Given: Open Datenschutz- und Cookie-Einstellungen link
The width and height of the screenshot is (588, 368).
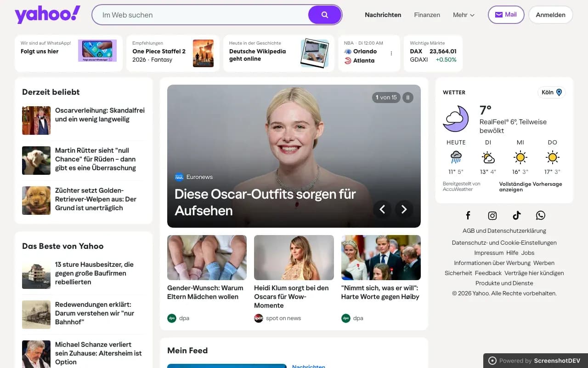Looking at the screenshot, I should pos(504,243).
